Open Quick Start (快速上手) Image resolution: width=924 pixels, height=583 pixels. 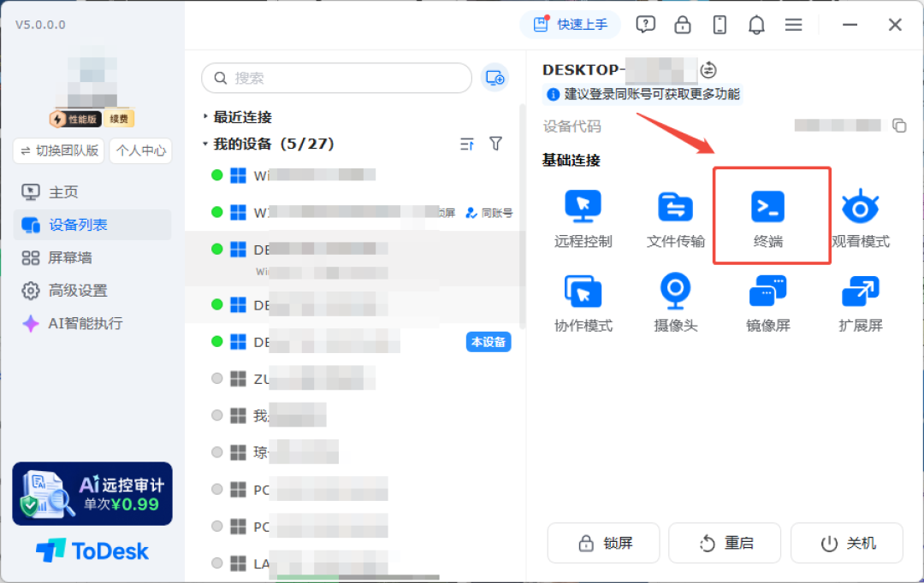click(570, 25)
